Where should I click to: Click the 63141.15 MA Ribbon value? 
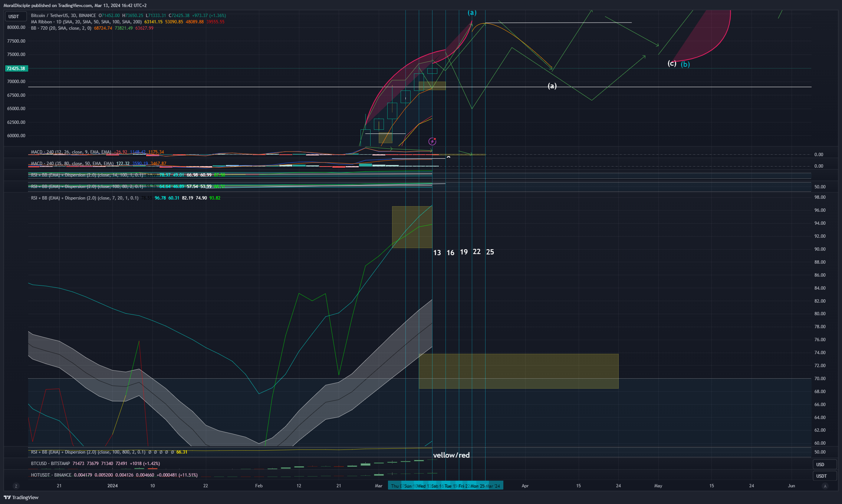pyautogui.click(x=153, y=22)
